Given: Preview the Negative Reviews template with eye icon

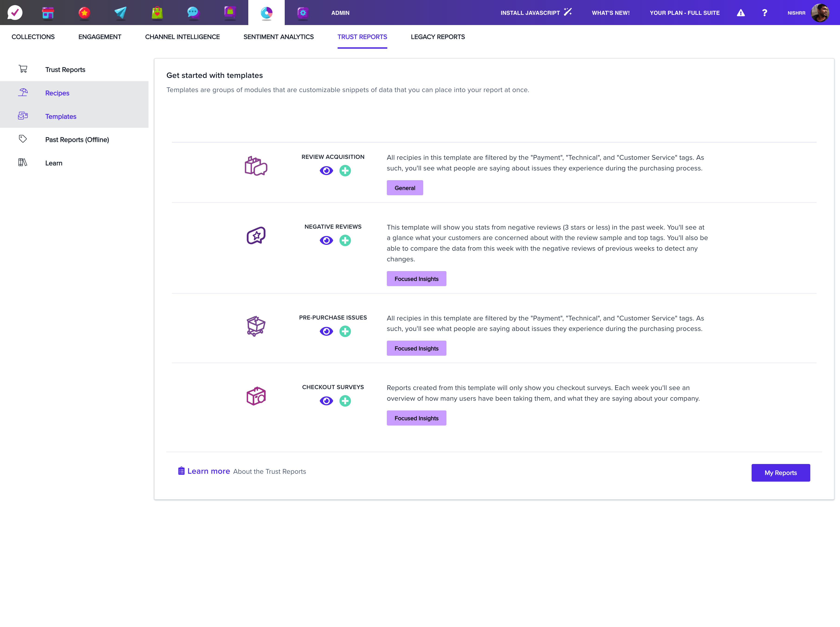Looking at the screenshot, I should click(326, 240).
